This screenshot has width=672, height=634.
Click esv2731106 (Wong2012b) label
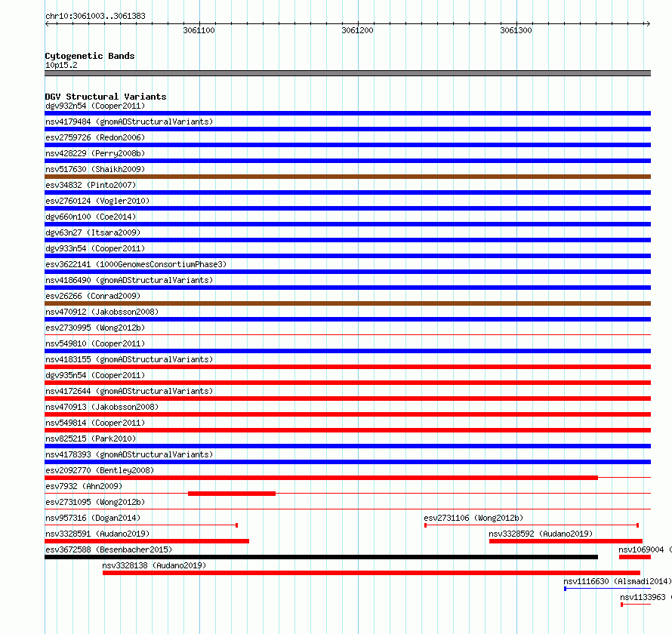[x=473, y=518]
